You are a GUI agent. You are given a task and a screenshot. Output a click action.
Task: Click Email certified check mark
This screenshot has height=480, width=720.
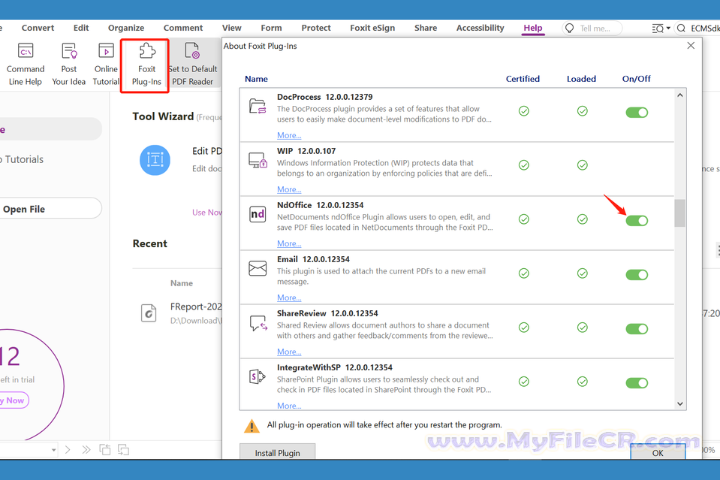click(523, 273)
